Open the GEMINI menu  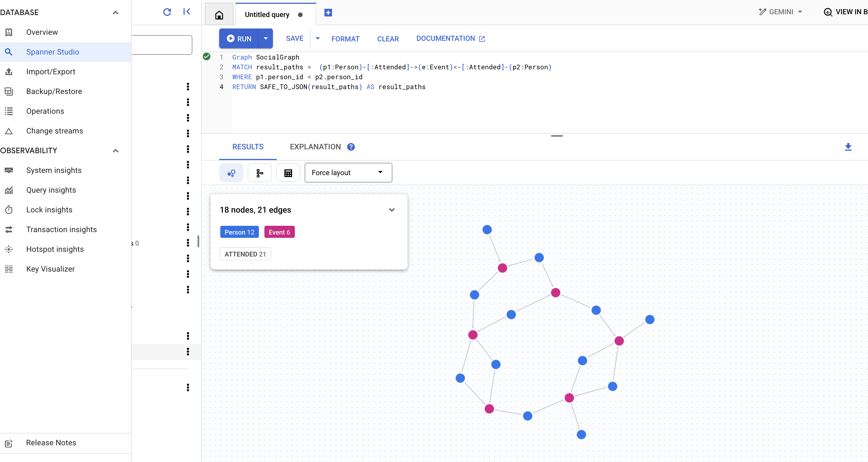[781, 12]
